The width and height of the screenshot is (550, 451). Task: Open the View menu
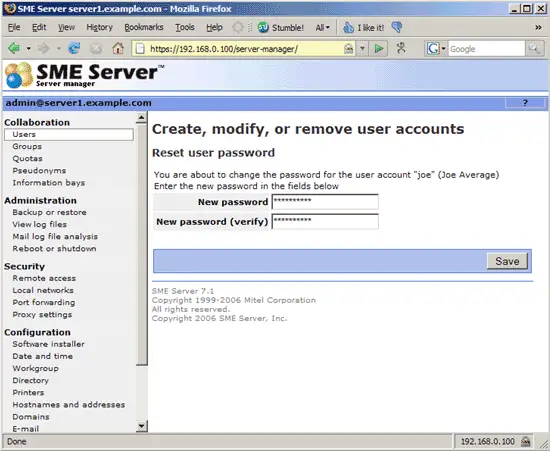click(66, 27)
